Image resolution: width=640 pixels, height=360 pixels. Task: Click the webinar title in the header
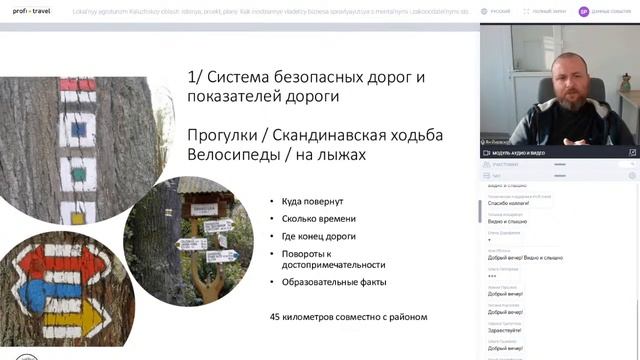[271, 12]
